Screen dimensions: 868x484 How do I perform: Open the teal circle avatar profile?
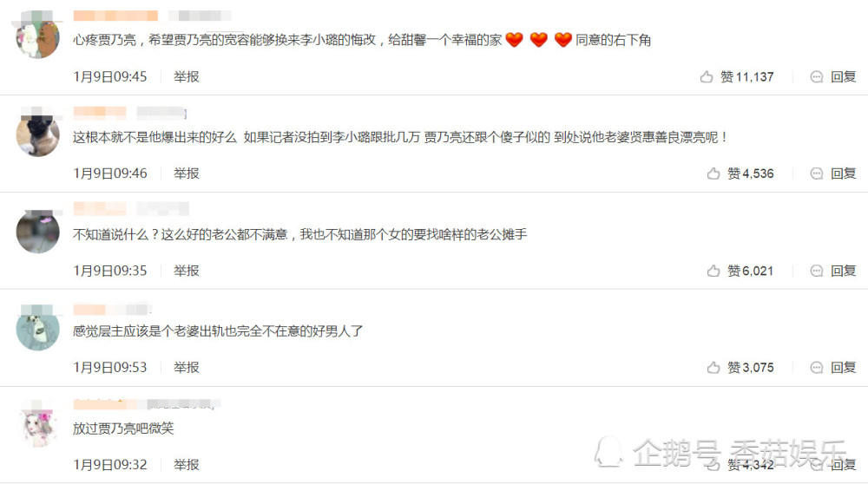(37, 329)
